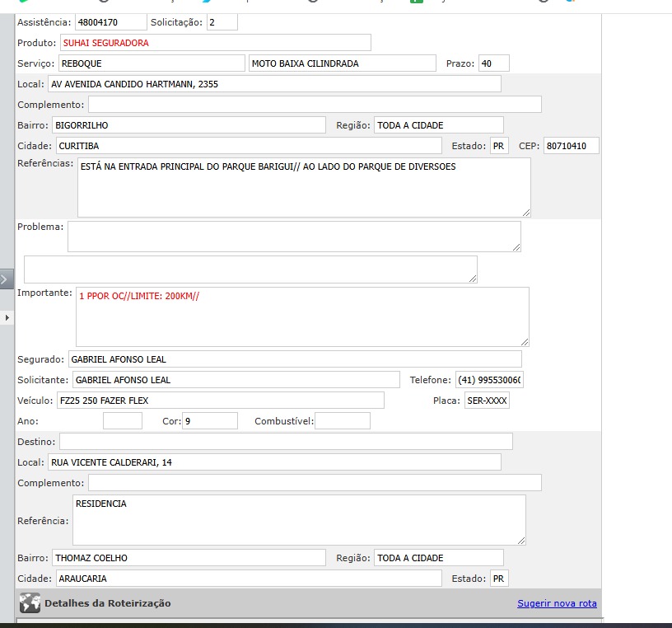The height and width of the screenshot is (628, 672).
Task: Select the MOTO BAIXA CILINDRADA field
Action: pyautogui.click(x=343, y=63)
